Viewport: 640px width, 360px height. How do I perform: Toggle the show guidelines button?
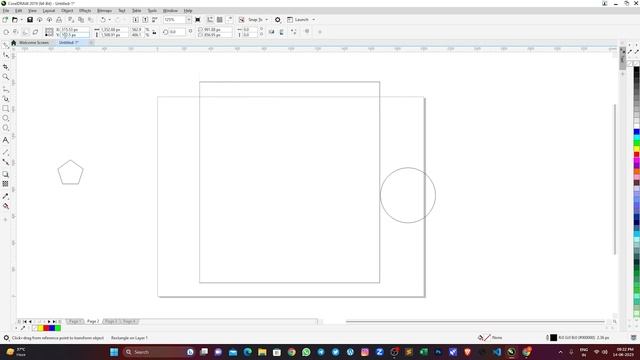click(x=229, y=20)
